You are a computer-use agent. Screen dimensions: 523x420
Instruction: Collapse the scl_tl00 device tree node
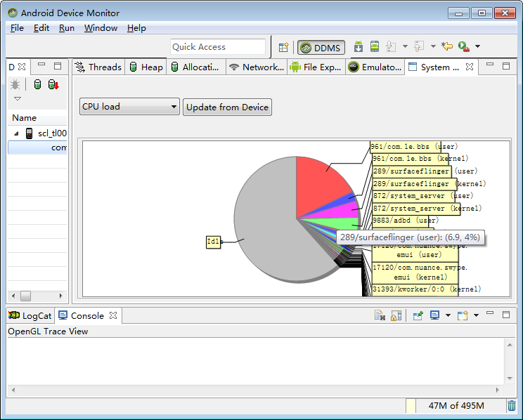click(16, 134)
